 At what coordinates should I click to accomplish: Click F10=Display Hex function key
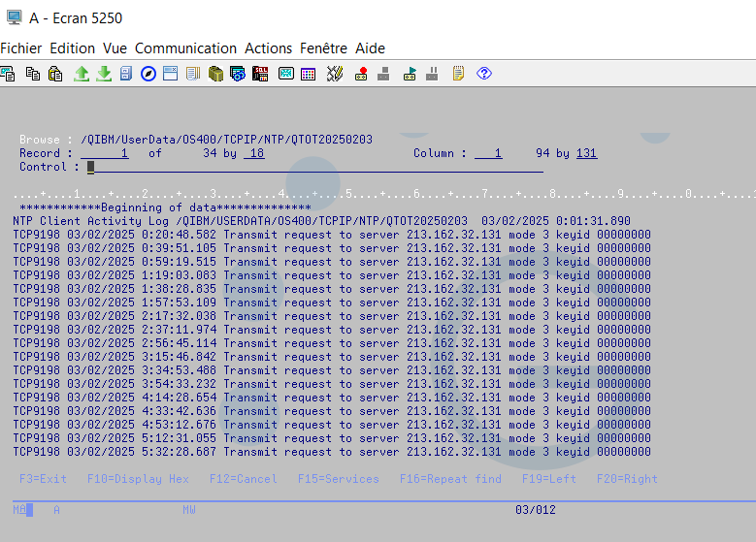pos(138,479)
